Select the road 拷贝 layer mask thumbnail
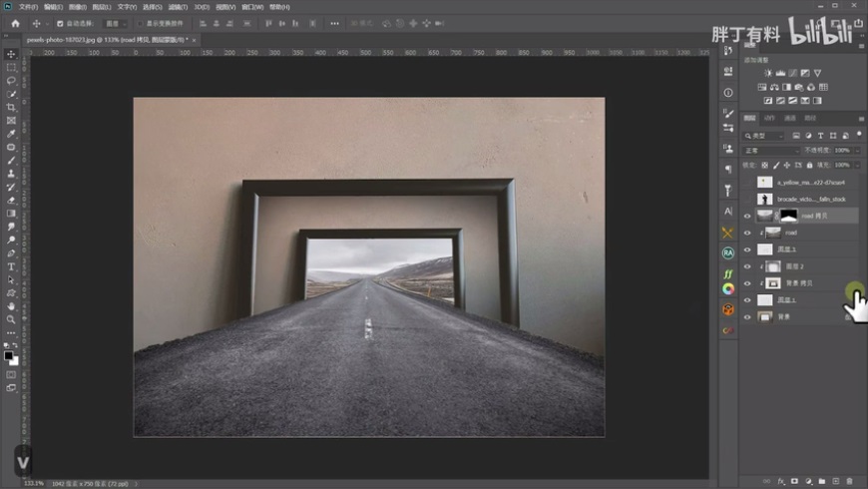 [788, 216]
